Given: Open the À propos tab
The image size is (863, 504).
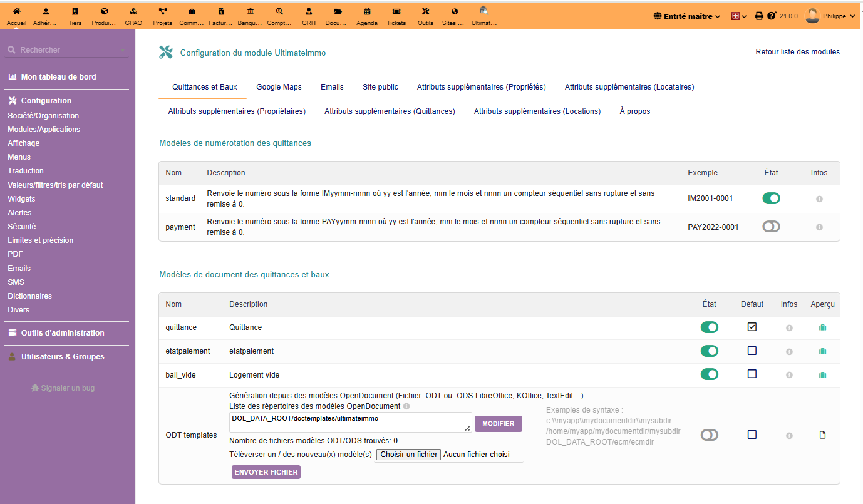Looking at the screenshot, I should tap(634, 111).
